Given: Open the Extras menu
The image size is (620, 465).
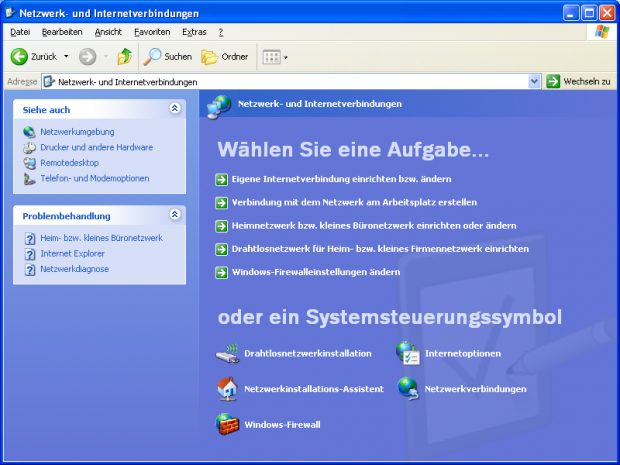Looking at the screenshot, I should click(194, 32).
